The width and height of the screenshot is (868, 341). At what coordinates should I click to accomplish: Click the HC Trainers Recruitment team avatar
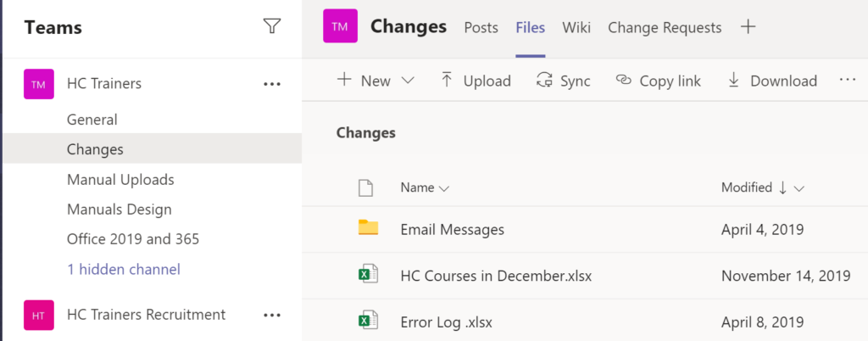38,315
